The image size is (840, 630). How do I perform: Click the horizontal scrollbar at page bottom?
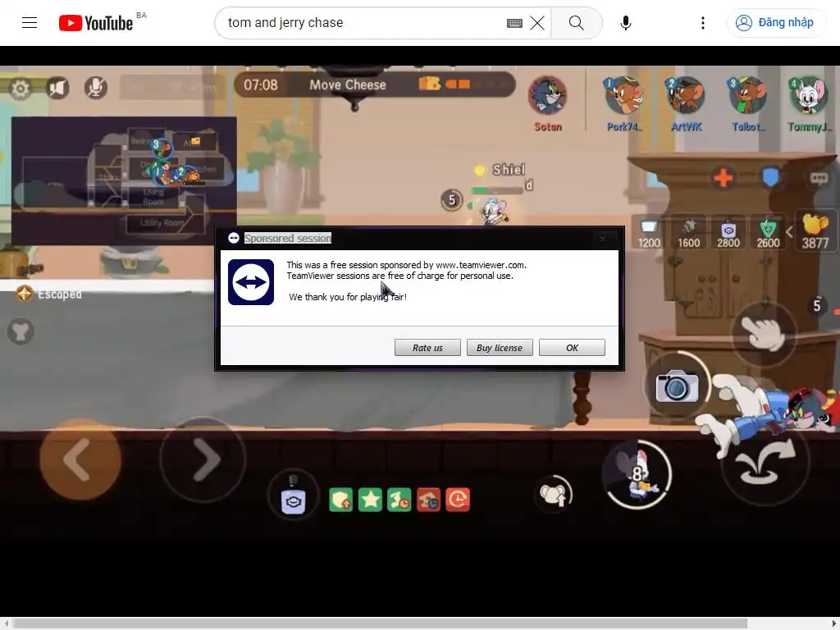[380, 623]
